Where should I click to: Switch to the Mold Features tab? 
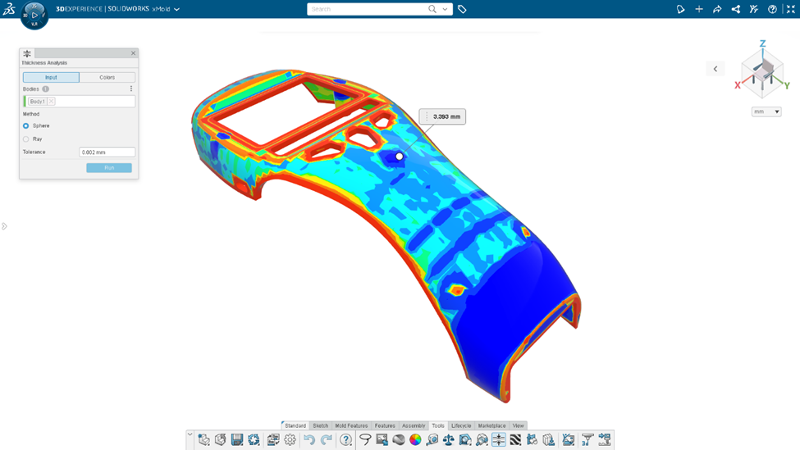(351, 426)
